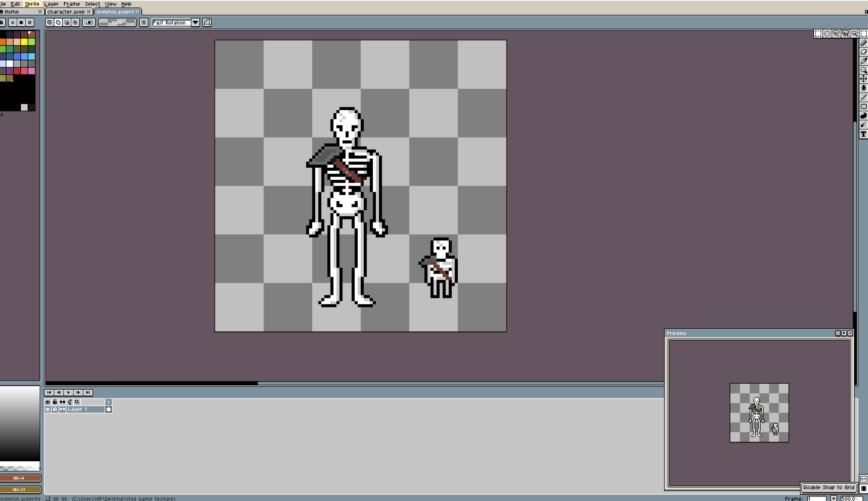This screenshot has height=501, width=868.
Task: Open the palette options menu button
Action: pos(30,23)
